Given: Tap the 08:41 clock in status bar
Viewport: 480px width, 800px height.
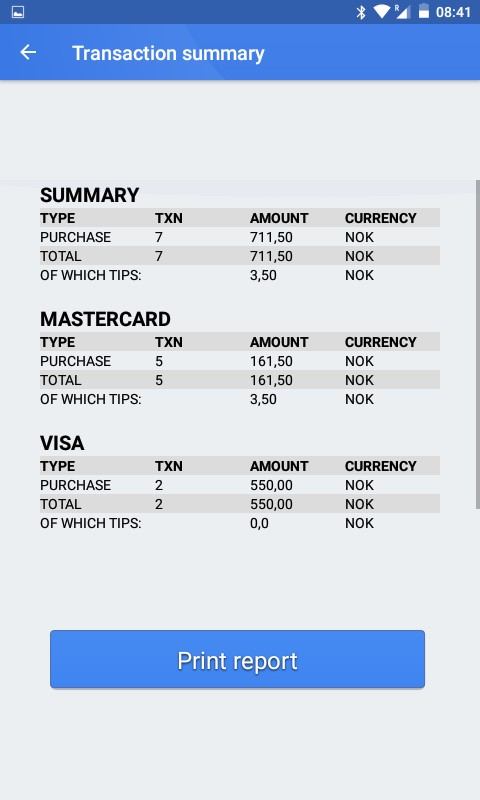Looking at the screenshot, I should (x=453, y=12).
